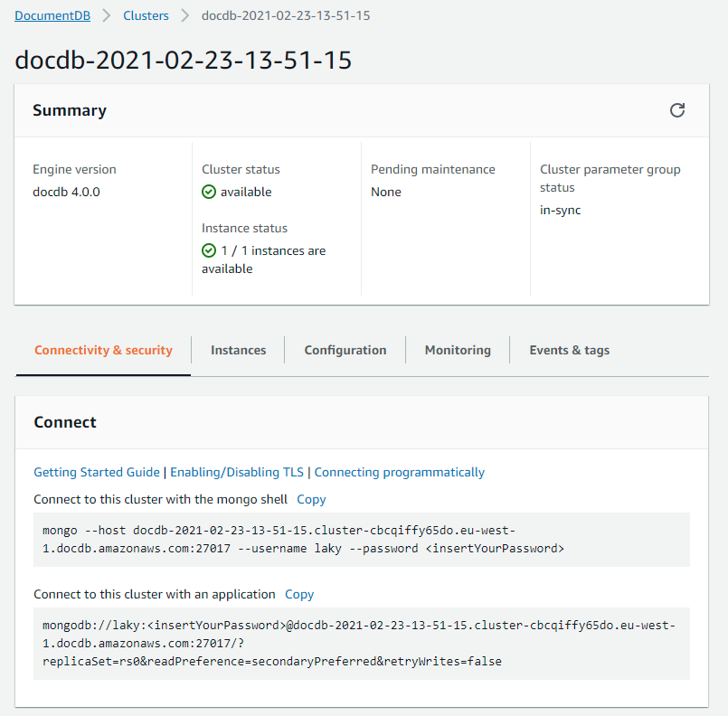Click the cluster name in the breadcrumb
This screenshot has width=728, height=716.
point(286,15)
